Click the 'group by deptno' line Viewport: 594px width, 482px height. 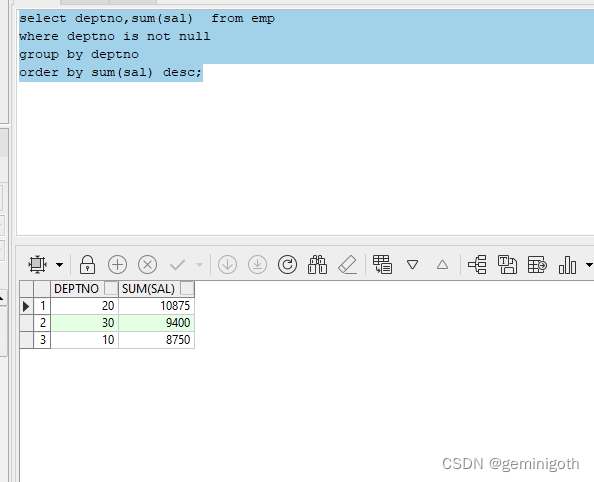(79, 54)
